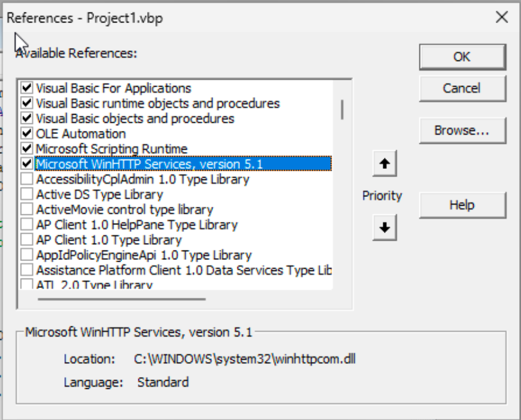
Task: Click the horizontal scrollbar of references list
Action: pos(122,299)
